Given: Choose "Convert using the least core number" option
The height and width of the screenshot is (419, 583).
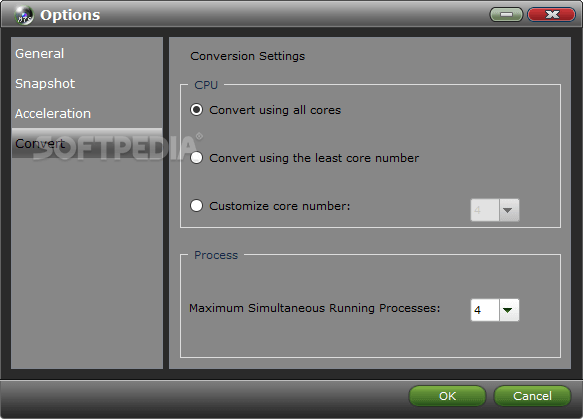Looking at the screenshot, I should (196, 158).
